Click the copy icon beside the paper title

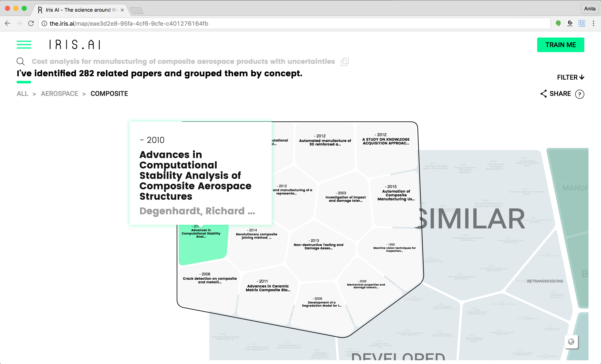345,62
